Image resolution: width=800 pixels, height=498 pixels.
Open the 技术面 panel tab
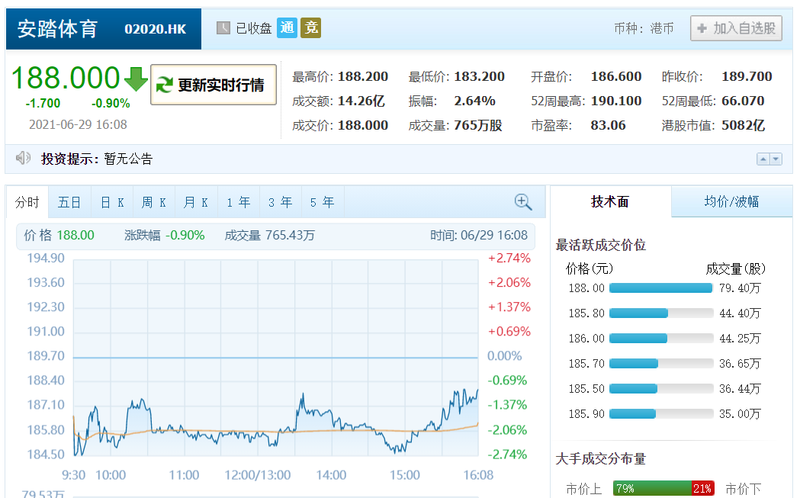pyautogui.click(x=610, y=202)
